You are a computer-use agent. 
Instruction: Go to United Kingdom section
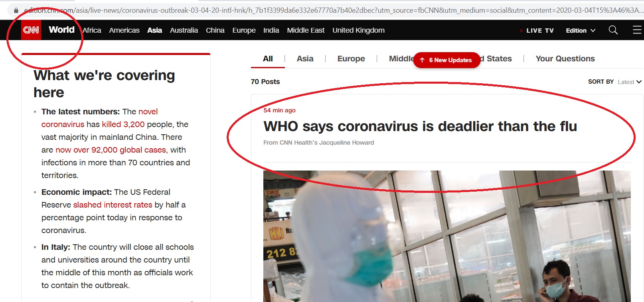[358, 30]
